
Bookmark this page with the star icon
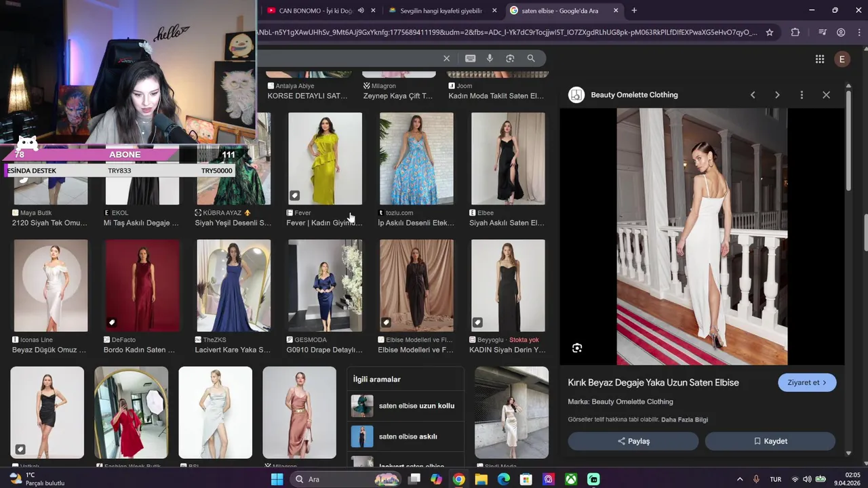(770, 33)
